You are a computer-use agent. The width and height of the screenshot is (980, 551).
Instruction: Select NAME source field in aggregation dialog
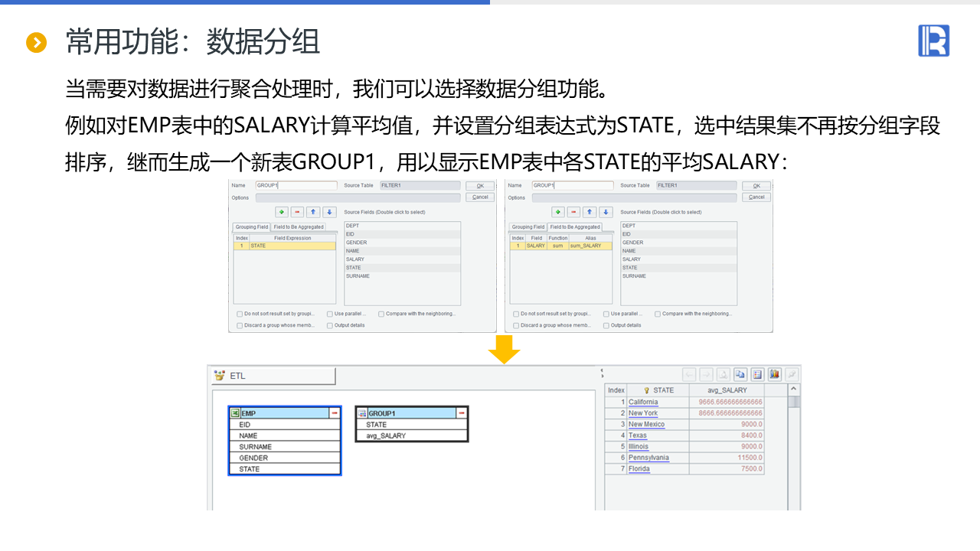[x=679, y=251]
